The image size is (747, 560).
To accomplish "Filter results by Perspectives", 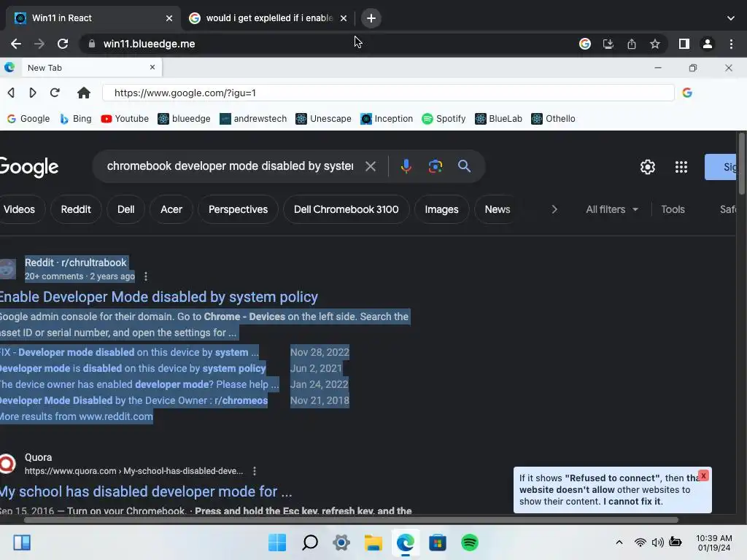I will pyautogui.click(x=238, y=209).
